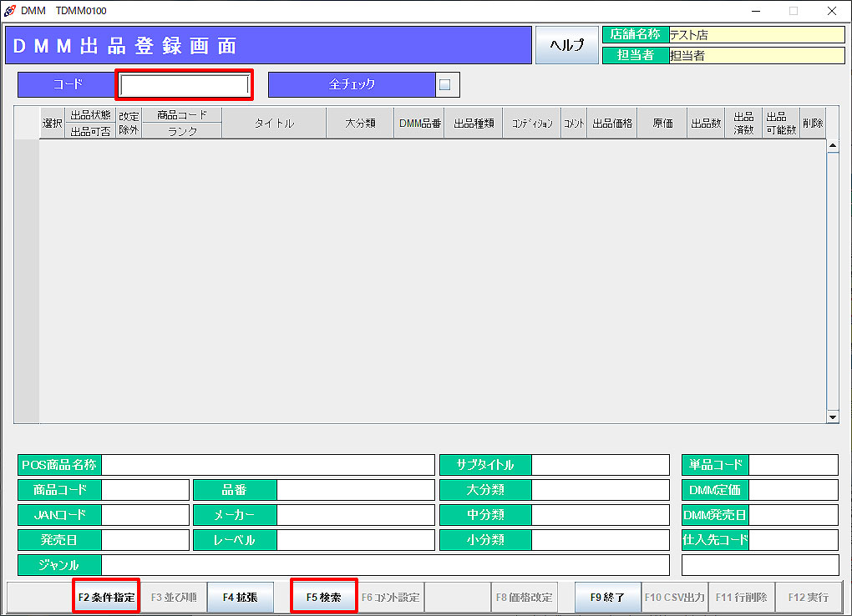
Task: Click the DMM品番 column header
Action: tap(419, 123)
